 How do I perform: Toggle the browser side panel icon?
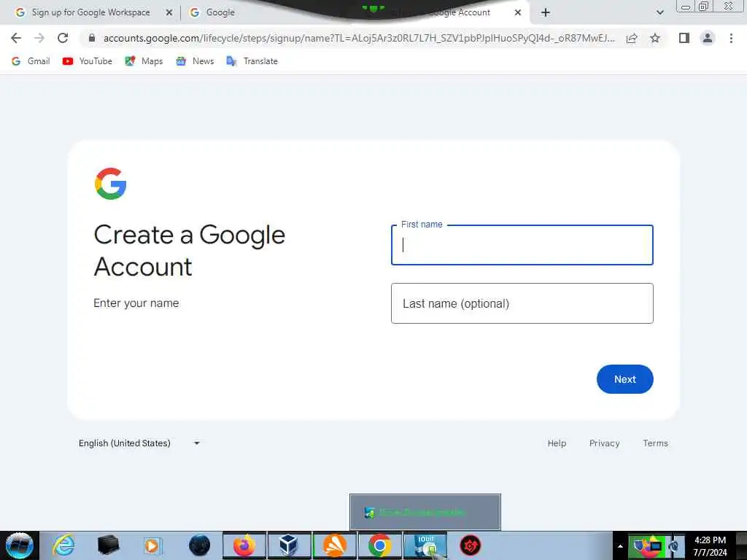click(684, 38)
